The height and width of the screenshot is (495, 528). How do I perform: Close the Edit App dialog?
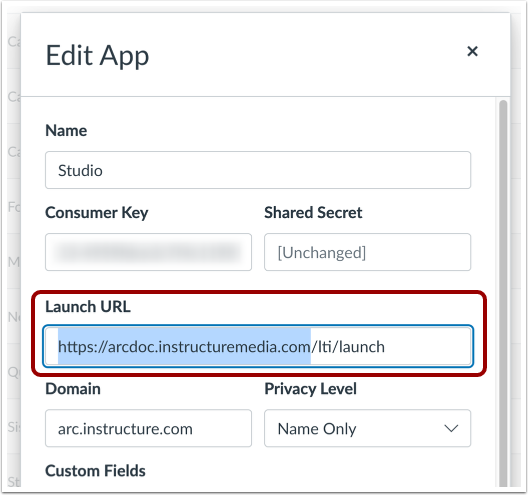point(472,52)
